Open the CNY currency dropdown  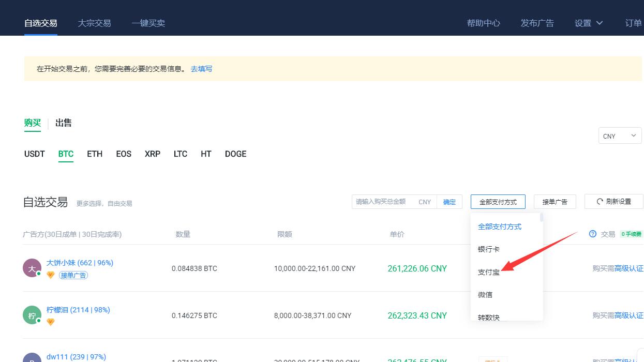tap(619, 135)
